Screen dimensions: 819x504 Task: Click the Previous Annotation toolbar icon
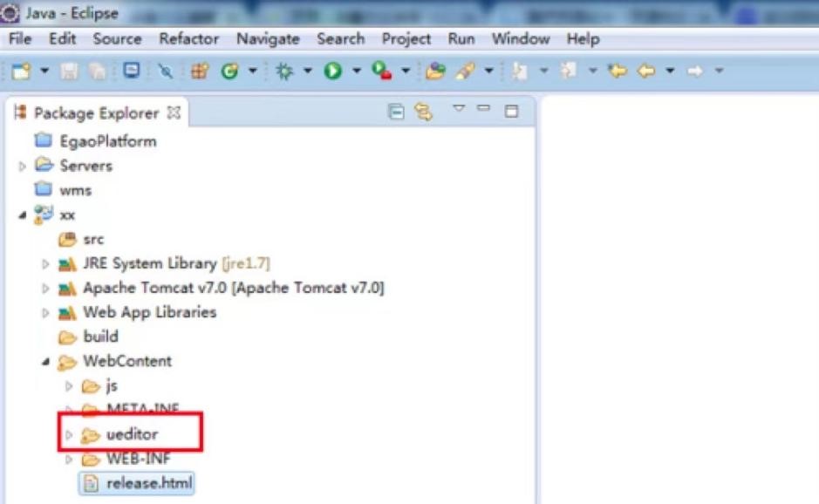[x=569, y=71]
